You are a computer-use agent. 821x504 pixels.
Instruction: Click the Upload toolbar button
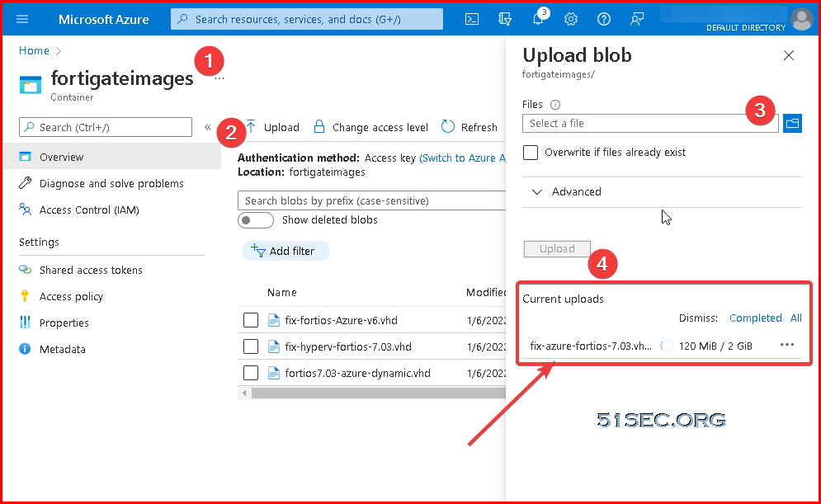pos(272,127)
